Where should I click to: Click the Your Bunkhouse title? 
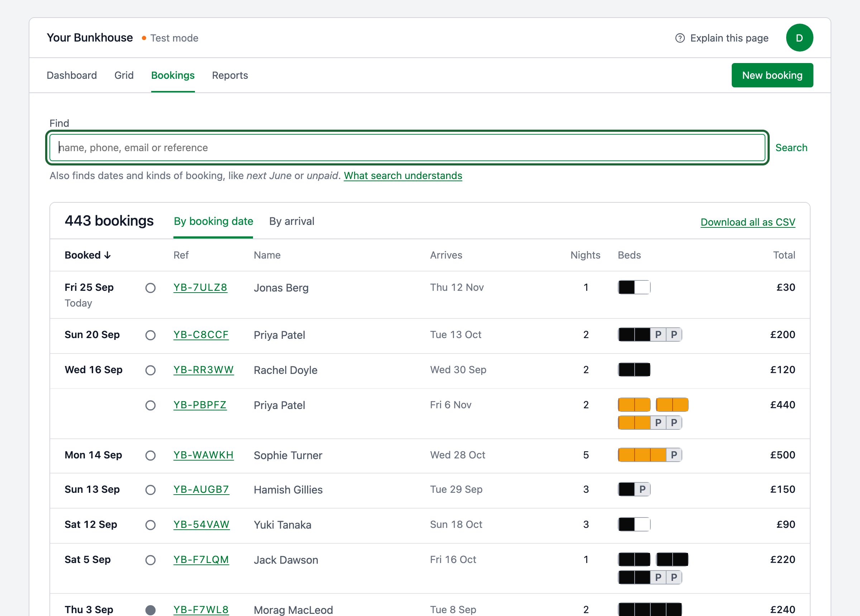pyautogui.click(x=90, y=38)
